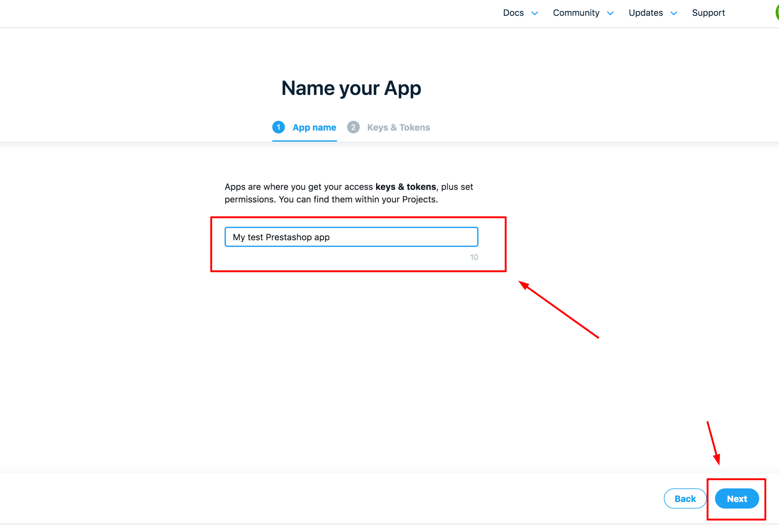Click the step 2 Keys & Tokens icon
Image resolution: width=779 pixels, height=532 pixels.
point(354,127)
